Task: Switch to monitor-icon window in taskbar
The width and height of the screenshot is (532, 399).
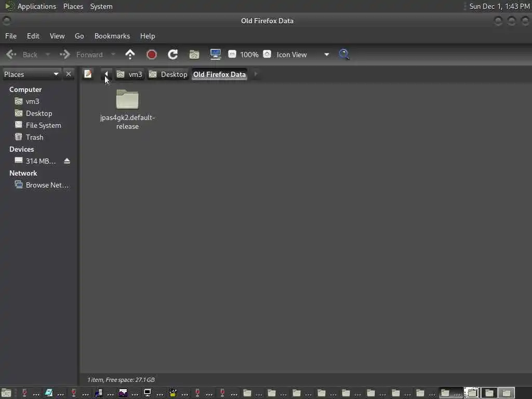Action: pyautogui.click(x=154, y=393)
